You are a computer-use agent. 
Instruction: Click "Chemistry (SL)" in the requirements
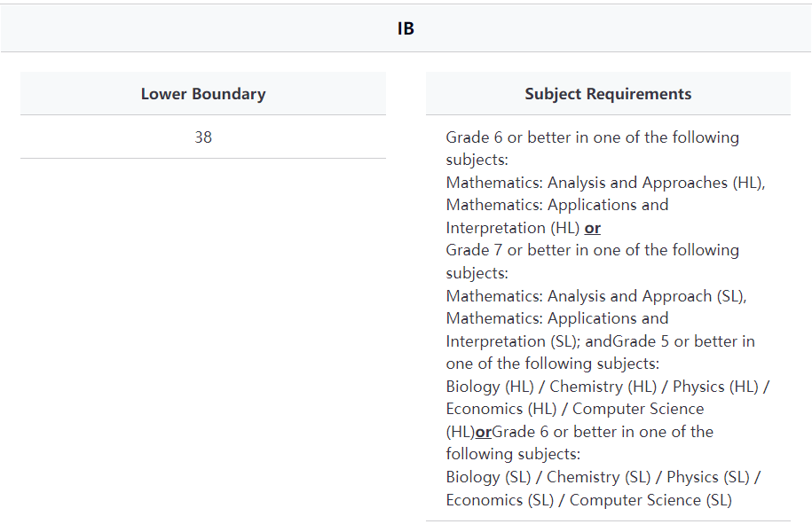[x=599, y=477]
